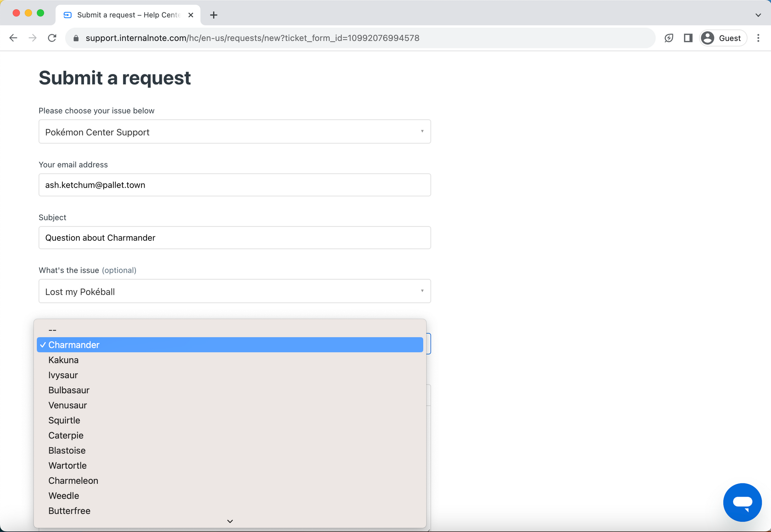Open the blue chat widget
This screenshot has height=532, width=771.
click(x=742, y=502)
